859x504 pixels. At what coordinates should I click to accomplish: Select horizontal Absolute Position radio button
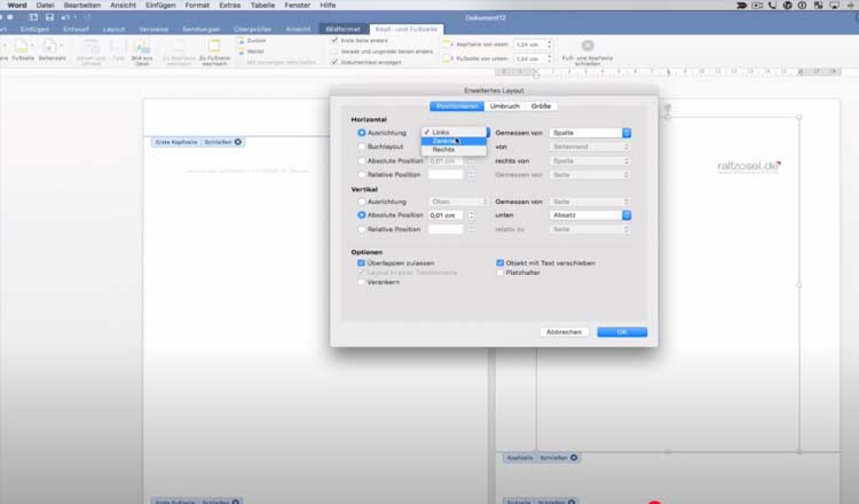[361, 161]
